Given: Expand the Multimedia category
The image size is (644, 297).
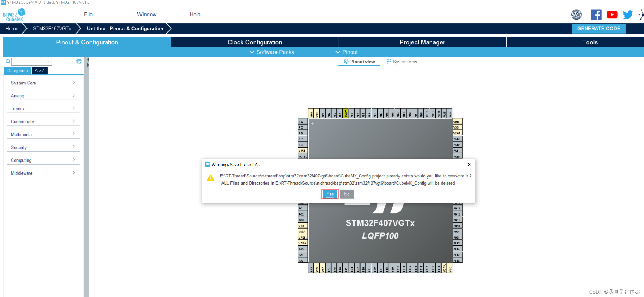Looking at the screenshot, I should tap(43, 134).
